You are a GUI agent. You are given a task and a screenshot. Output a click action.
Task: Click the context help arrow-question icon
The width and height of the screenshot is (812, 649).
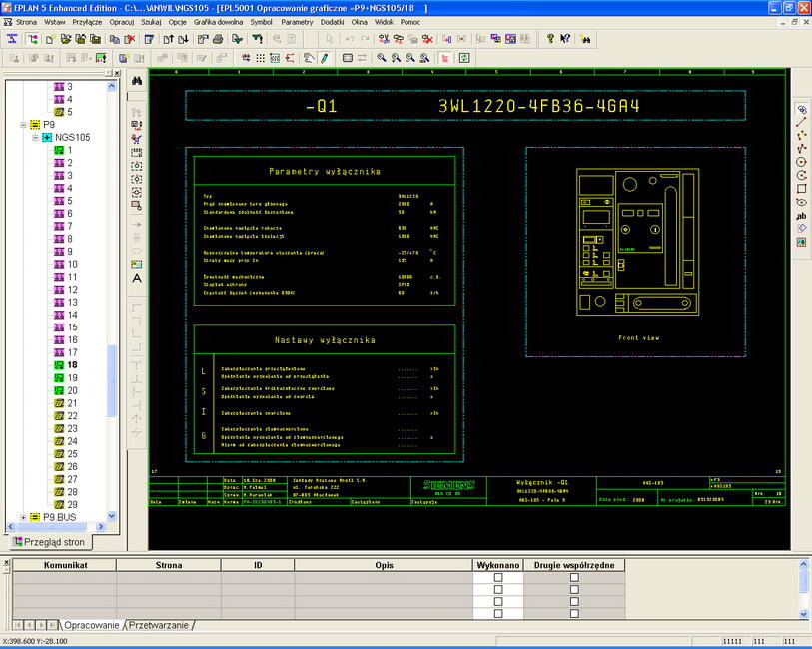click(565, 39)
